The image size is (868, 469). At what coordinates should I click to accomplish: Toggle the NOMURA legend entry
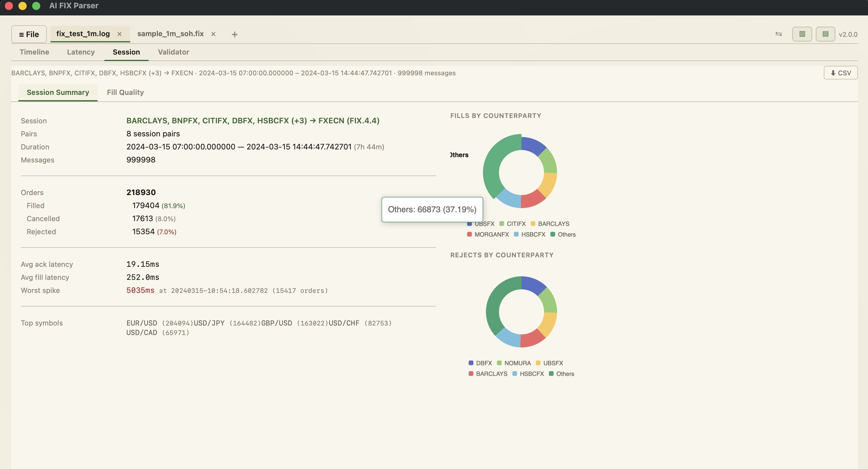[x=514, y=363]
